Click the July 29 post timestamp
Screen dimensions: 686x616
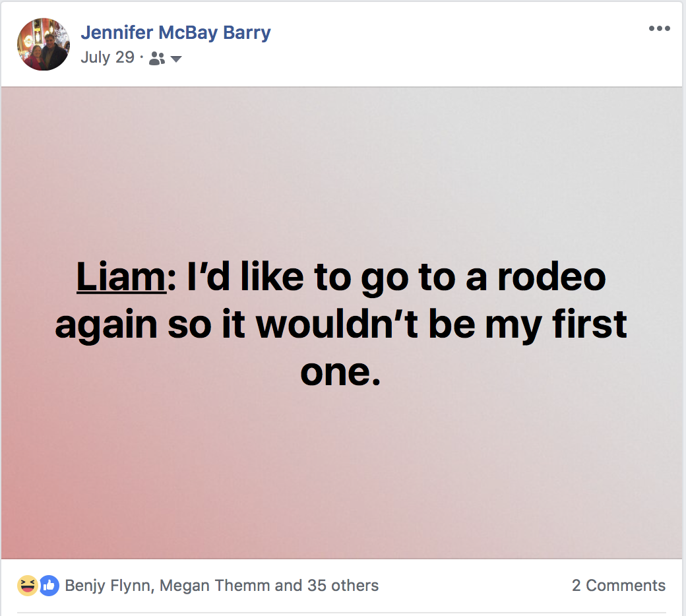[x=108, y=57]
